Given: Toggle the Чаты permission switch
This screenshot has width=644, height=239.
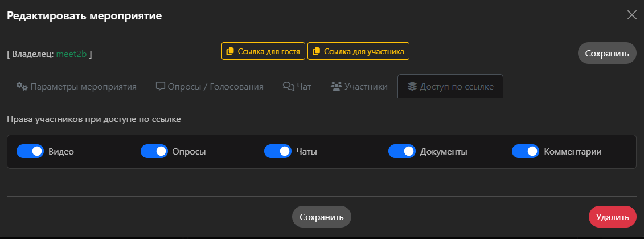Looking at the screenshot, I should tap(278, 151).
